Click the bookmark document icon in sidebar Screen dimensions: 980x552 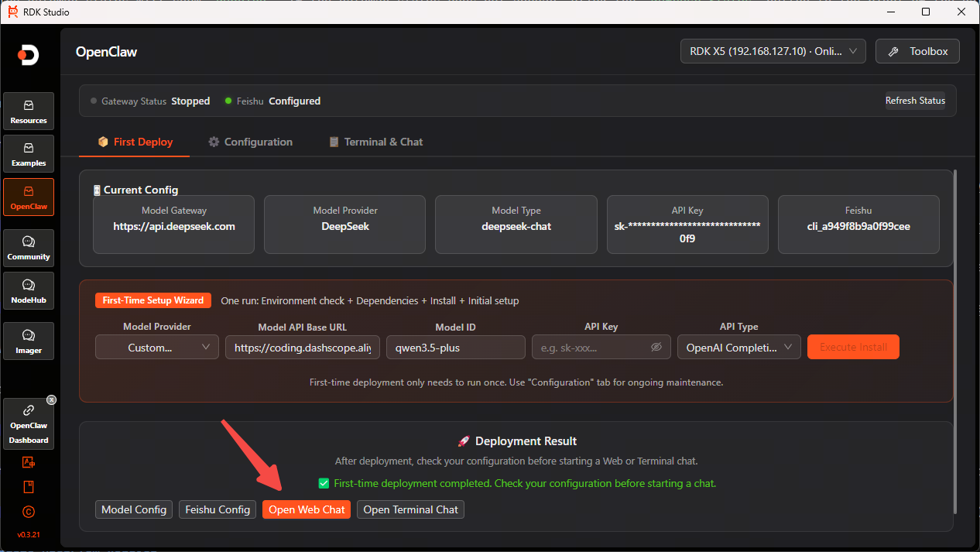click(x=29, y=487)
